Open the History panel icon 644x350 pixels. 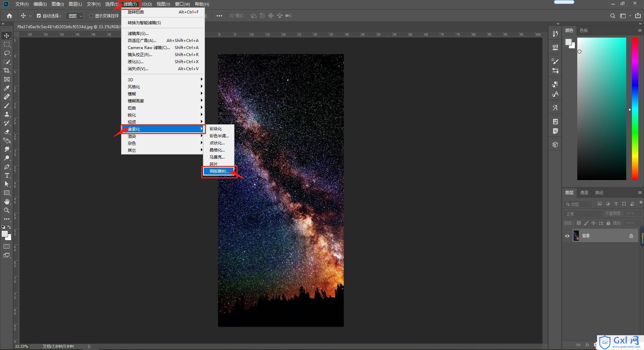pyautogui.click(x=555, y=34)
